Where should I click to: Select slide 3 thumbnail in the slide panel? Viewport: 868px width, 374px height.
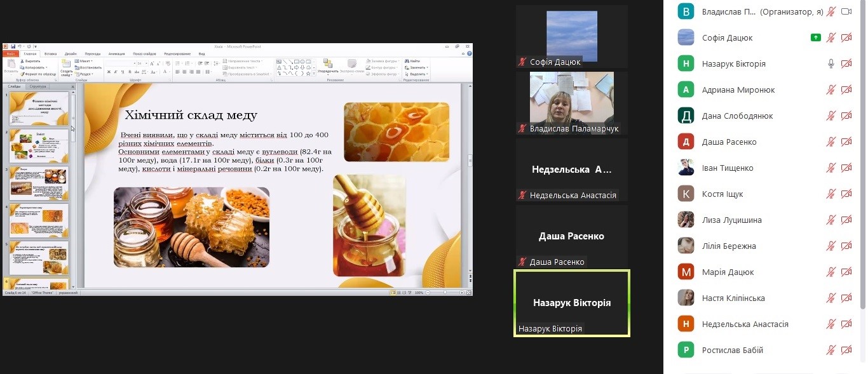pyautogui.click(x=39, y=183)
